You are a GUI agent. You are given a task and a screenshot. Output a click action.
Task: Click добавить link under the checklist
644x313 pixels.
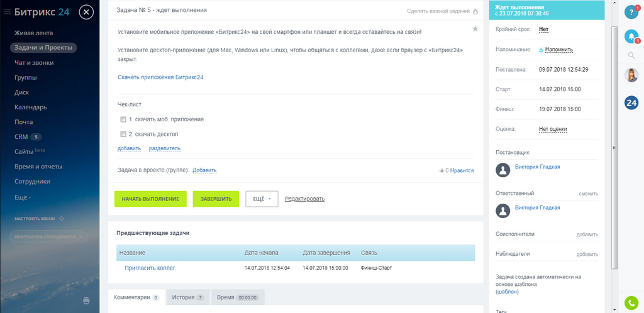(x=130, y=148)
